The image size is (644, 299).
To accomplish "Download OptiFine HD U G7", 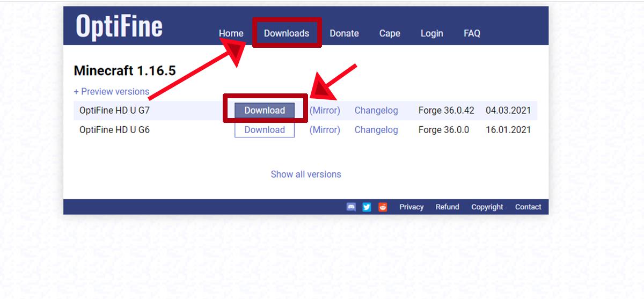I will coord(265,110).
